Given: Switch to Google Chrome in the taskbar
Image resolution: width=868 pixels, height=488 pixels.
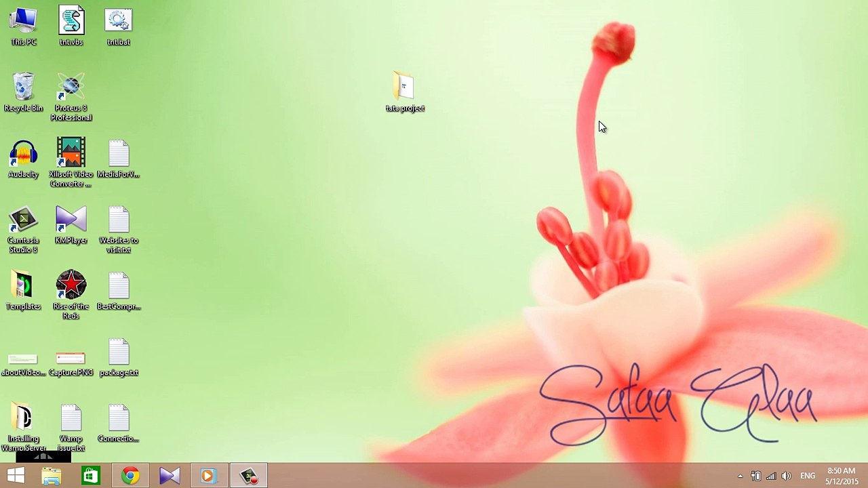Looking at the screenshot, I should point(130,476).
